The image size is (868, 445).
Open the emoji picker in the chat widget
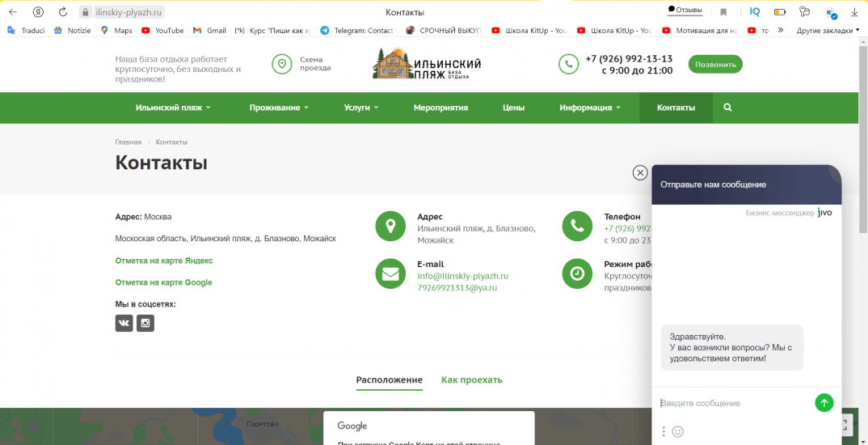point(678,431)
